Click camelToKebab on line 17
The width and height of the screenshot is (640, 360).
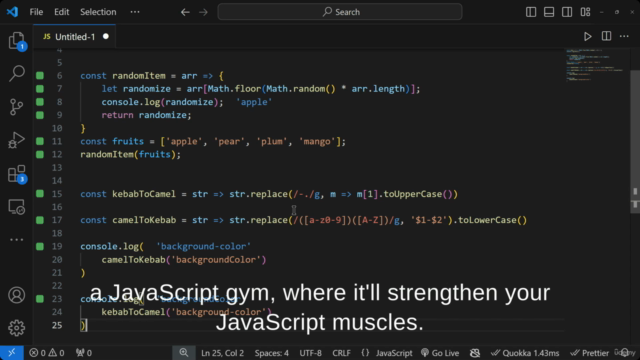coord(144,220)
